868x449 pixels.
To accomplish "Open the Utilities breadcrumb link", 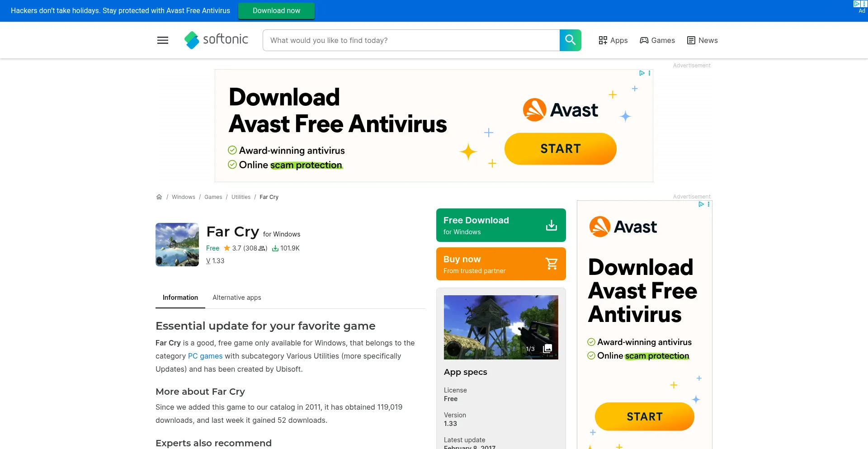I will point(241,197).
